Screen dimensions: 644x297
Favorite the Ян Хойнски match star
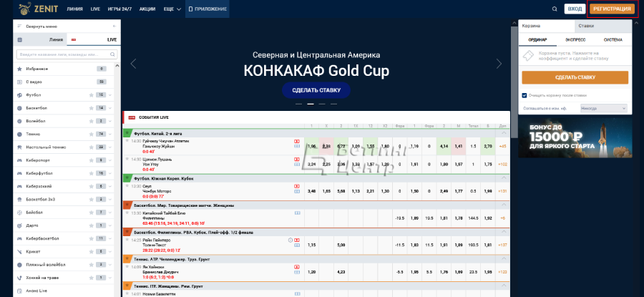127,267
